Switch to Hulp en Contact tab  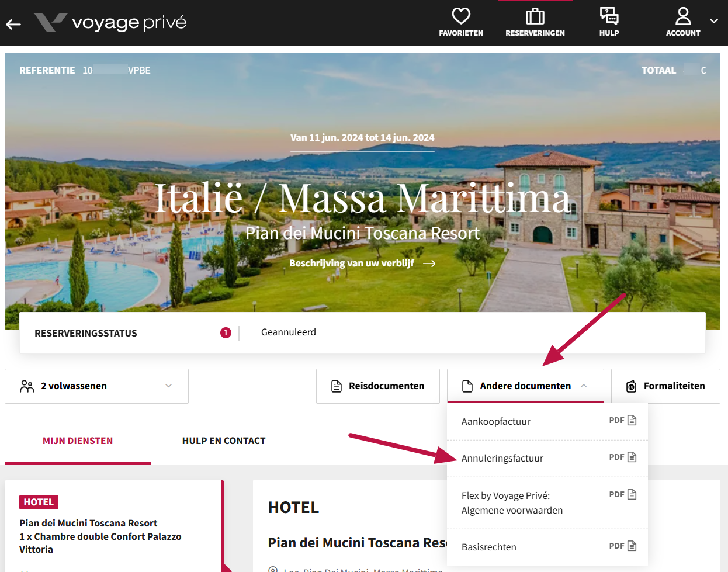click(x=224, y=441)
